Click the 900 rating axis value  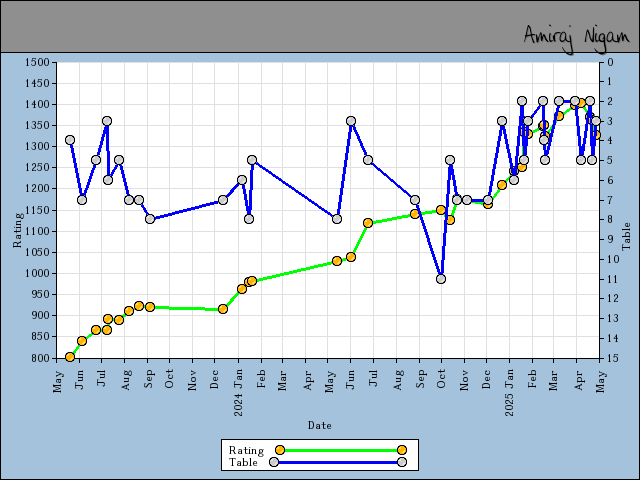40,316
